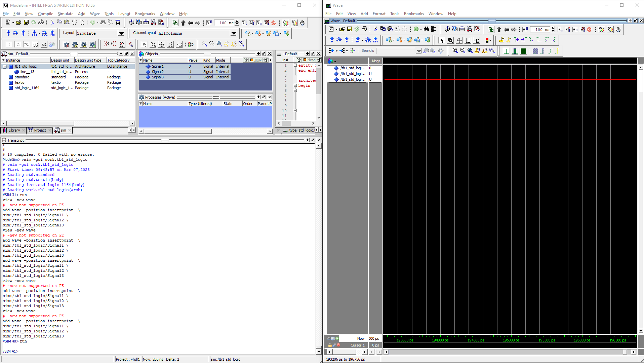Click the Zoom Out magnifier in Wave window
Viewport: 644px width, 363px height.
[462, 51]
